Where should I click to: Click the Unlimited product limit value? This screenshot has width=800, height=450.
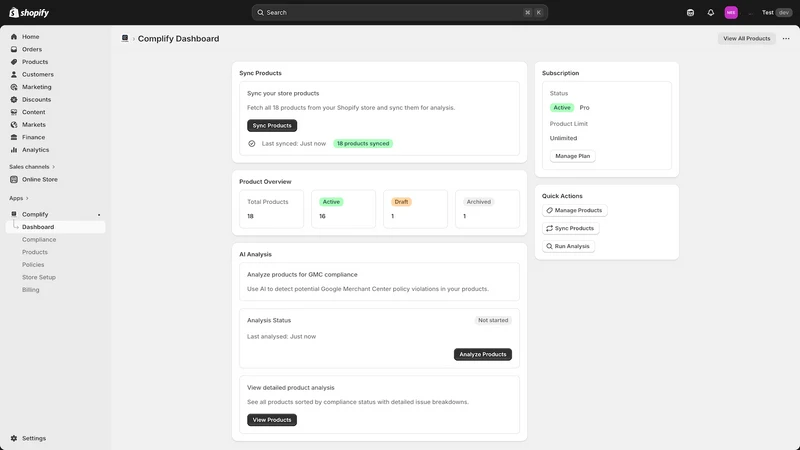(563, 138)
